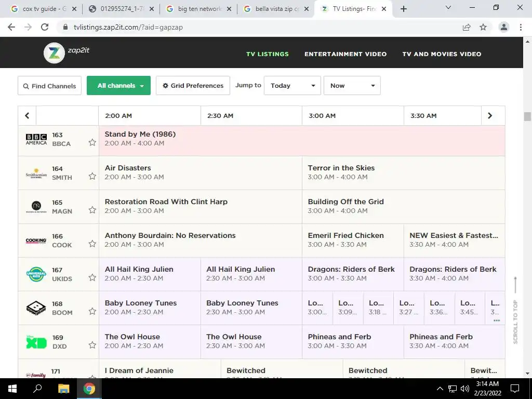The height and width of the screenshot is (399, 532).
Task: Click the zap2it logo icon
Action: [x=54, y=53]
